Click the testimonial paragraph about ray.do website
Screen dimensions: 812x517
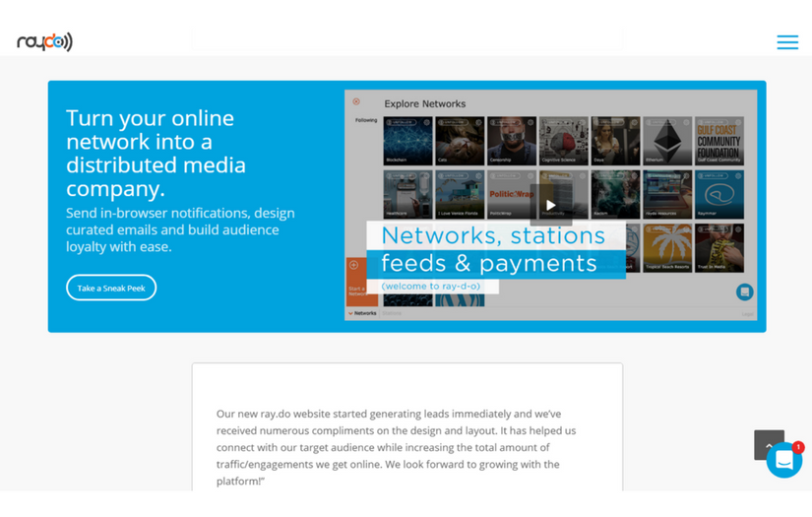tap(397, 447)
